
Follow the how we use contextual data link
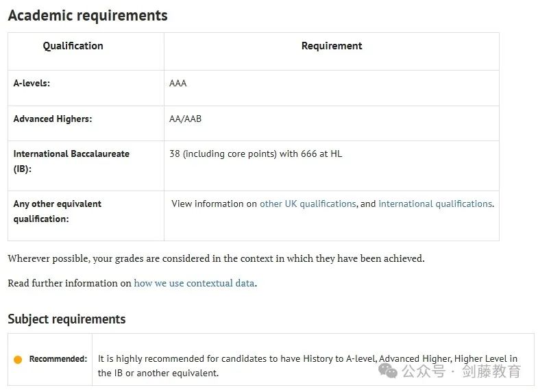[x=194, y=283]
